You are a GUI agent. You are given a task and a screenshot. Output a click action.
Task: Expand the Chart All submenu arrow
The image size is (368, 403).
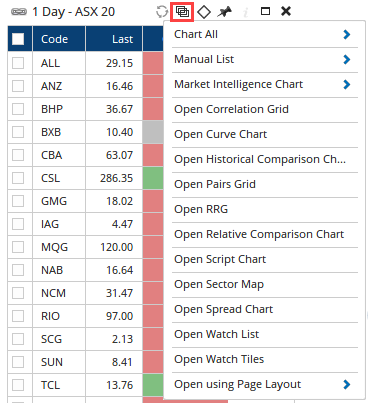click(347, 34)
